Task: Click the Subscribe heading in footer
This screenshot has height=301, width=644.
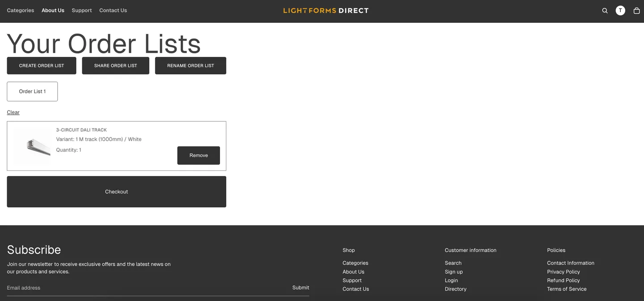Action: 34,249
